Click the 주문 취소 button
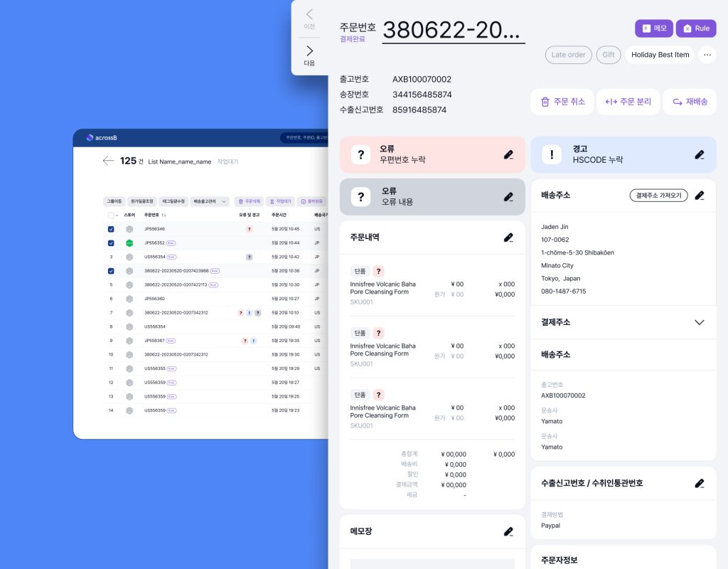The image size is (728, 569). (x=562, y=102)
